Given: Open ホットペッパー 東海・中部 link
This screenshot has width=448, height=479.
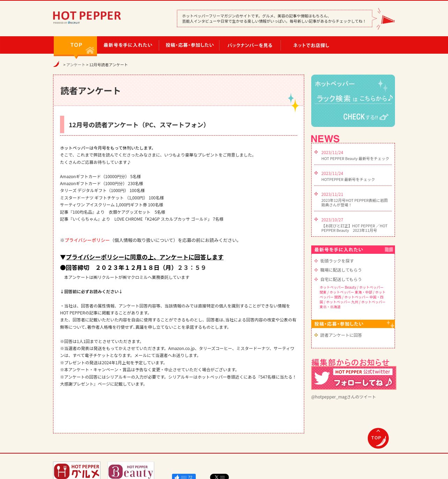Looking at the screenshot, I should (351, 292).
